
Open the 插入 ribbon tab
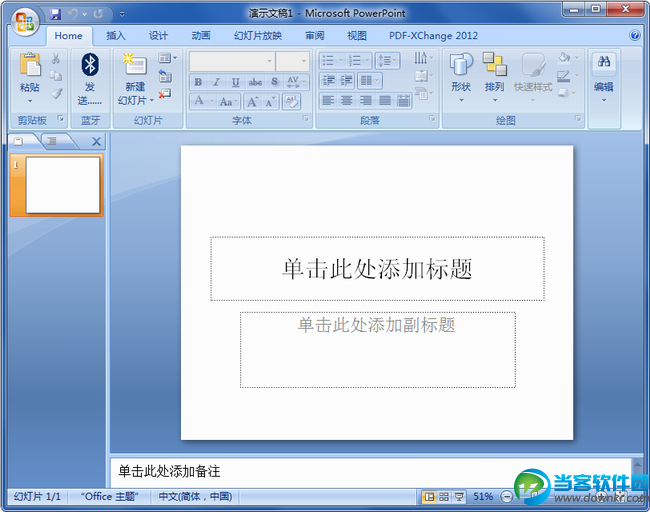click(116, 36)
